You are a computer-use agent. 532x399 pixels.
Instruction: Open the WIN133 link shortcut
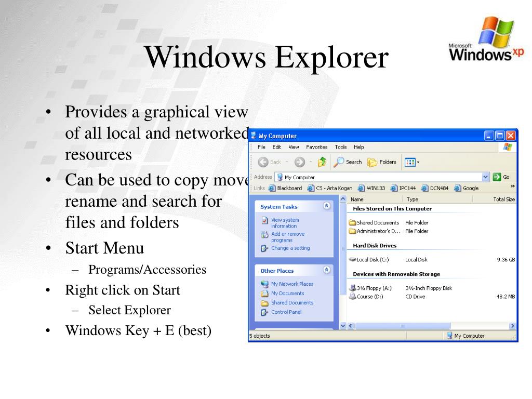[x=371, y=188]
